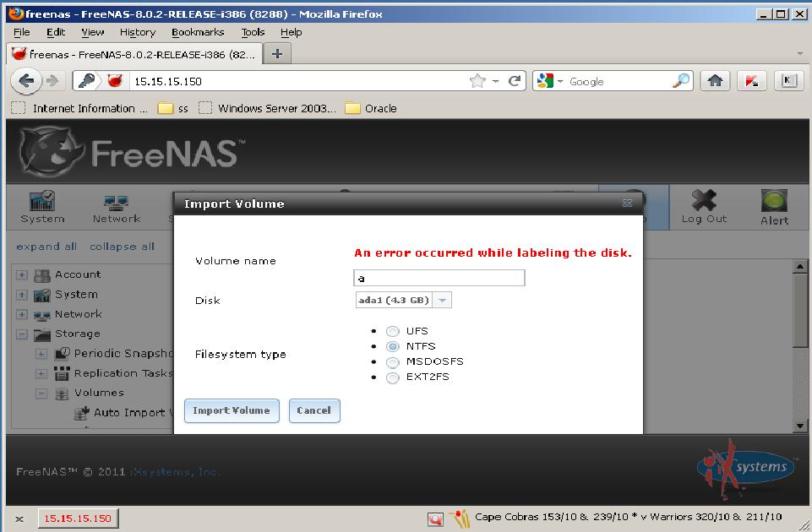
Task: Open the Tools menu
Action: (253, 32)
